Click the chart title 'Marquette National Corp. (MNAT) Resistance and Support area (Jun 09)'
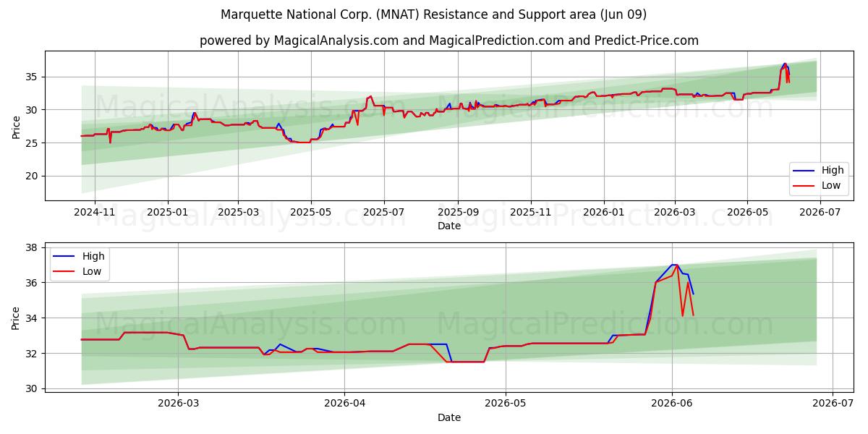 (434, 14)
